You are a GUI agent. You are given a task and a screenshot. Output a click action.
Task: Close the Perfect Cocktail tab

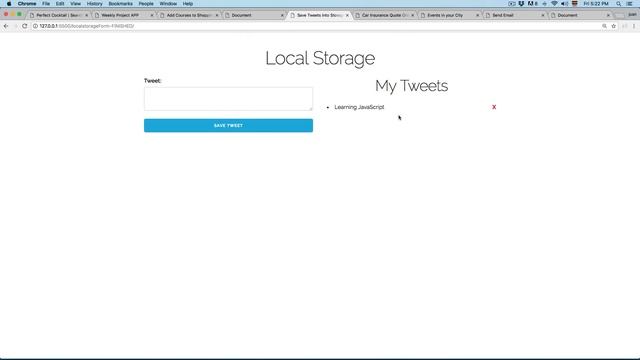point(87,15)
